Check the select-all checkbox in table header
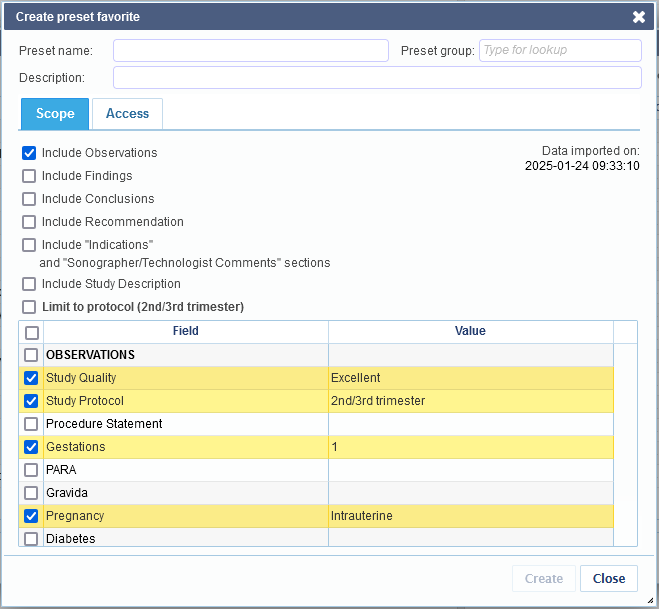Viewport: 659px width, 609px height. click(32, 333)
